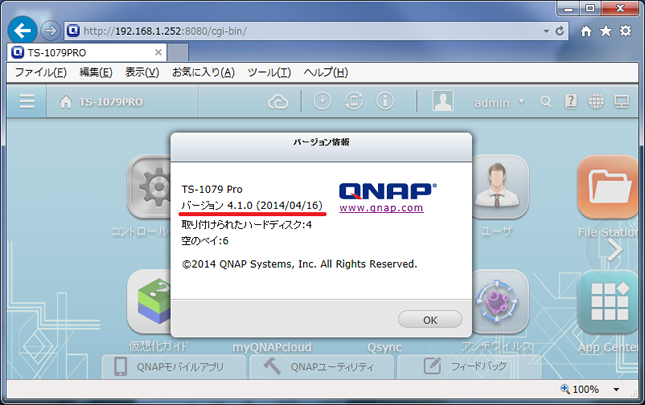Click the browser back arrow button

22,30
